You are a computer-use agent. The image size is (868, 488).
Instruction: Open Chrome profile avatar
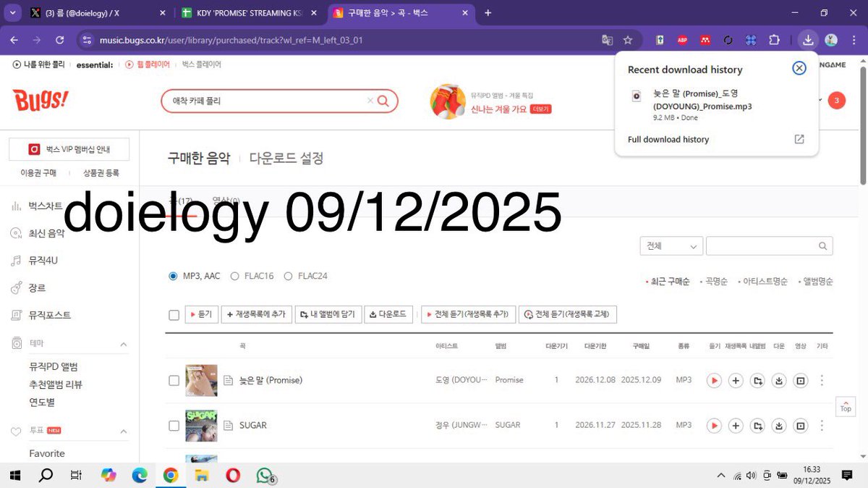pyautogui.click(x=831, y=40)
